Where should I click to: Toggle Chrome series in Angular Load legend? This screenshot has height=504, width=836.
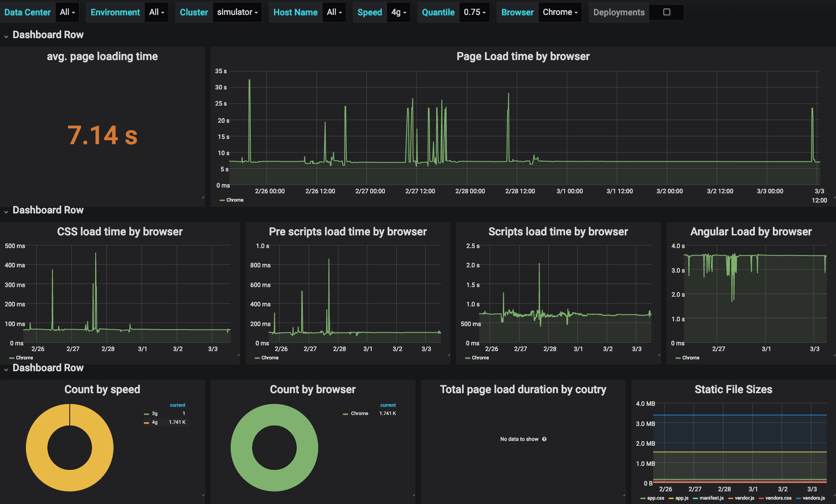point(690,358)
